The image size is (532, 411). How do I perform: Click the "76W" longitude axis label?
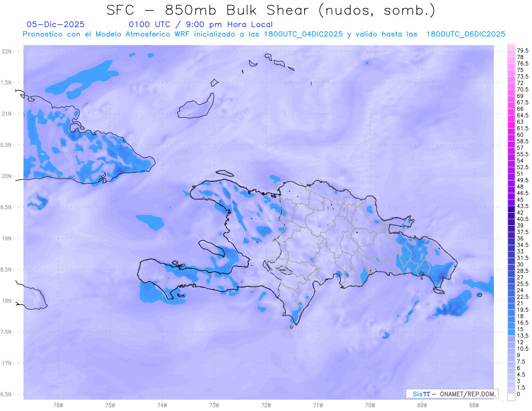58,405
